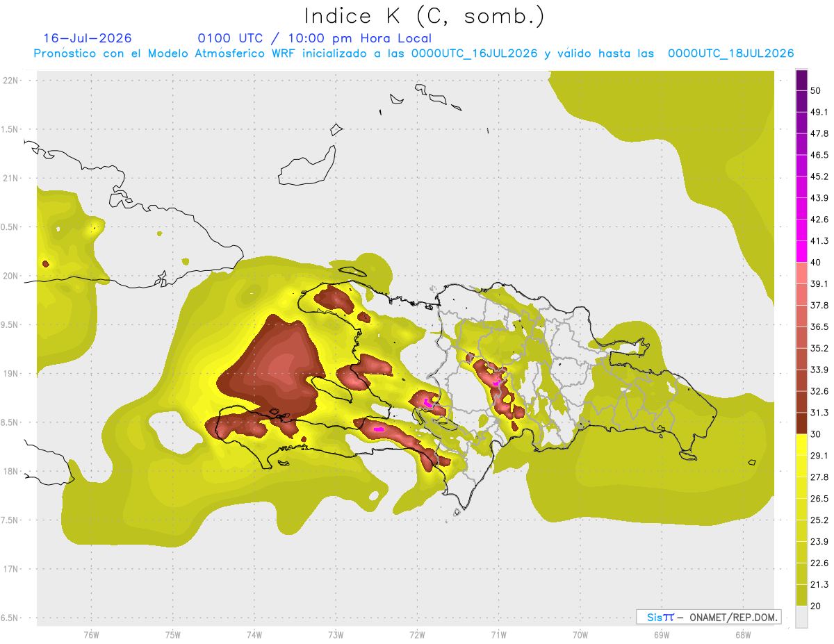Click the legend value "36.5"

tap(819, 327)
